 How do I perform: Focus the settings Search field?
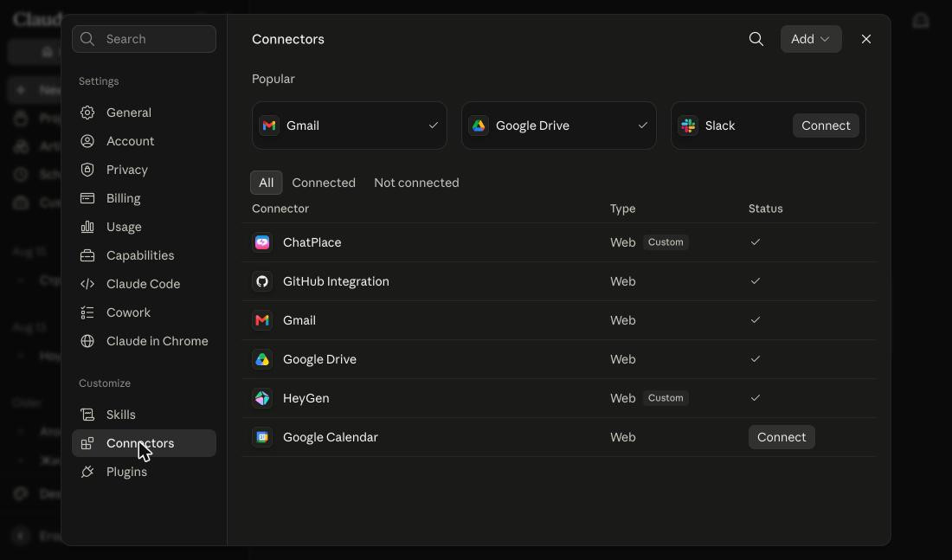[x=144, y=39]
